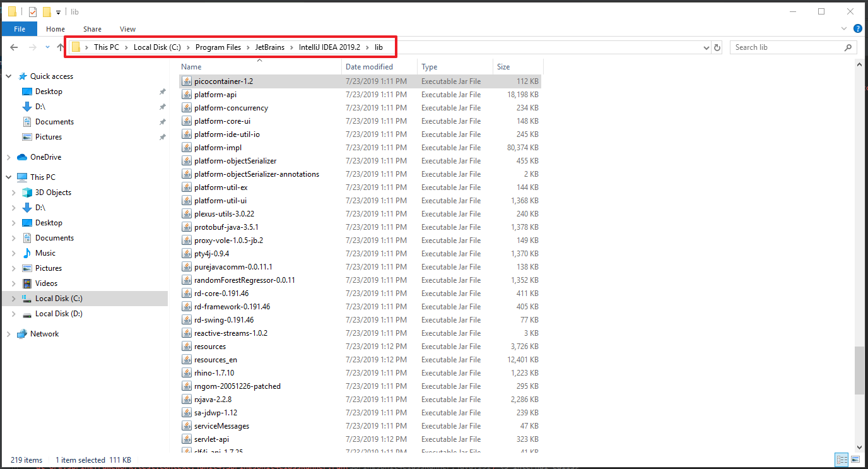Viewport: 868px width, 469px height.
Task: Select the file named randomForestRegressor-0.0.11
Action: click(245, 280)
